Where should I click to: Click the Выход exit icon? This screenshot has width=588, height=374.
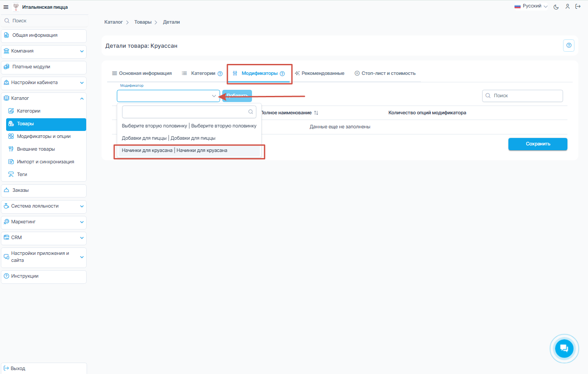[x=7, y=368]
